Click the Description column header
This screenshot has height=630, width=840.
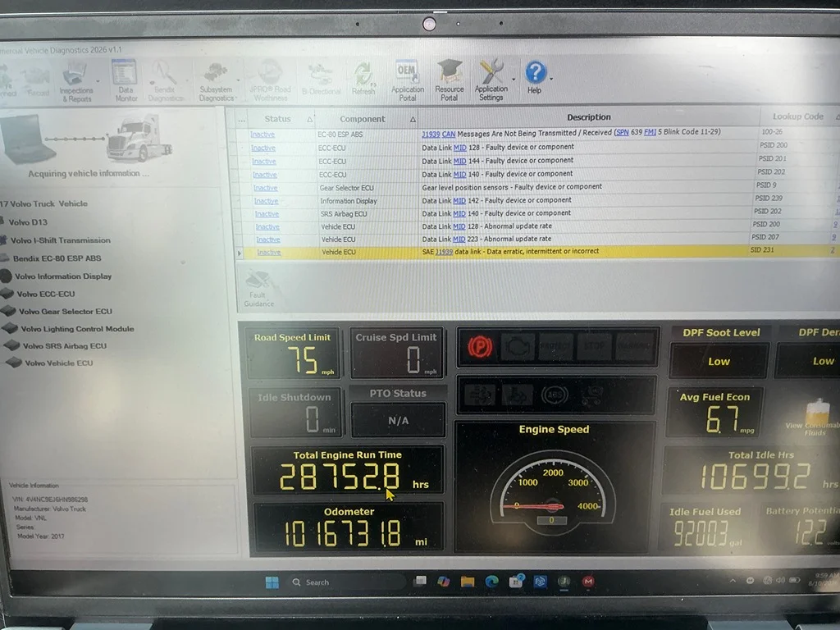(x=589, y=116)
